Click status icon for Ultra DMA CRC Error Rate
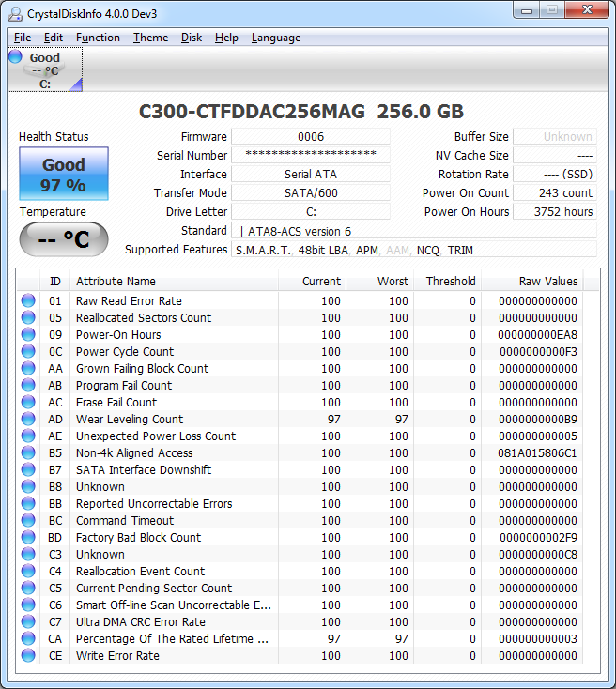616x689 pixels. [28, 621]
